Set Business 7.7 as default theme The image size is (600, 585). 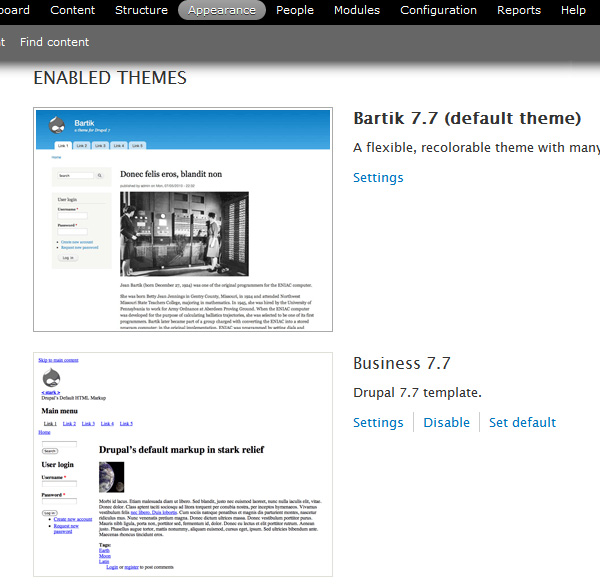pos(522,422)
